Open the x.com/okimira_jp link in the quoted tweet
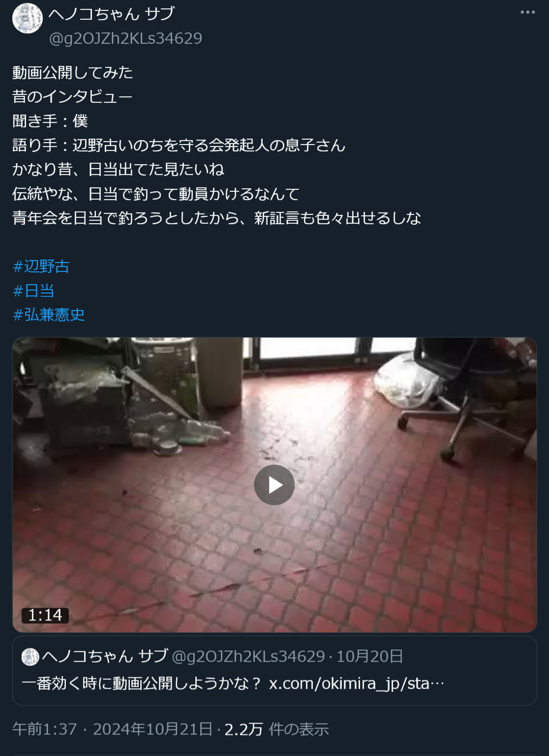 356,683
